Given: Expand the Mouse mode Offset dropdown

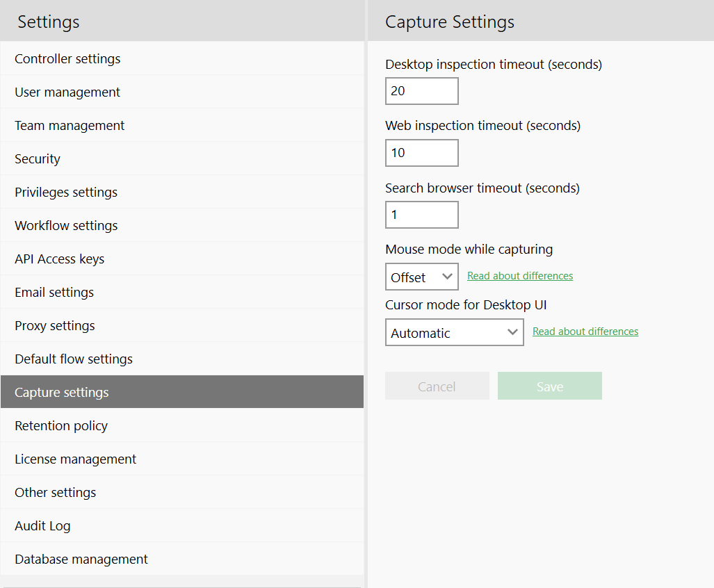Looking at the screenshot, I should click(x=421, y=277).
